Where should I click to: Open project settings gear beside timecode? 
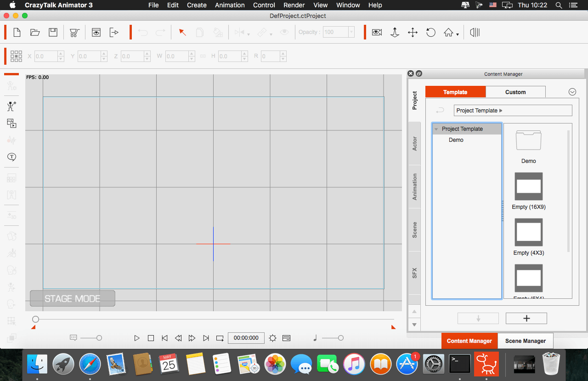[273, 338]
